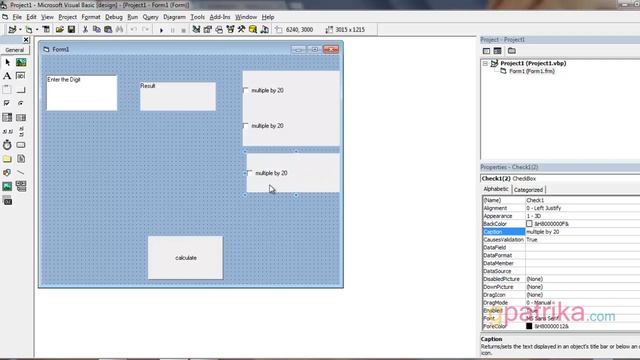Click the Alignment property '0 - Left Justify' value

(x=582, y=208)
